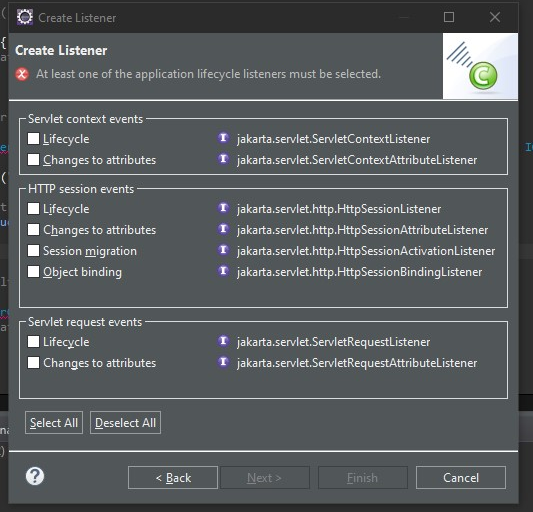
Task: Cancel the Create Listener dialog
Action: (x=461, y=478)
